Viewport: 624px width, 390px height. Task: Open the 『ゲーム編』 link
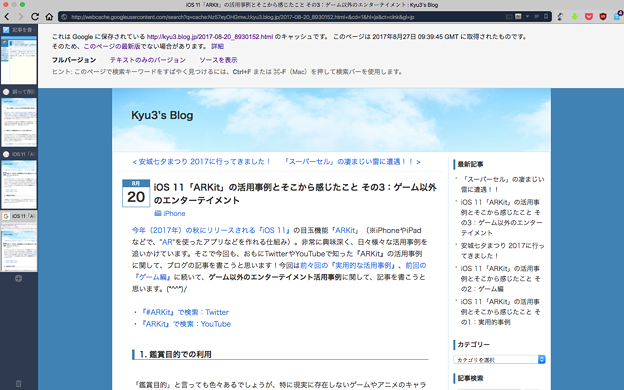pyautogui.click(x=153, y=277)
